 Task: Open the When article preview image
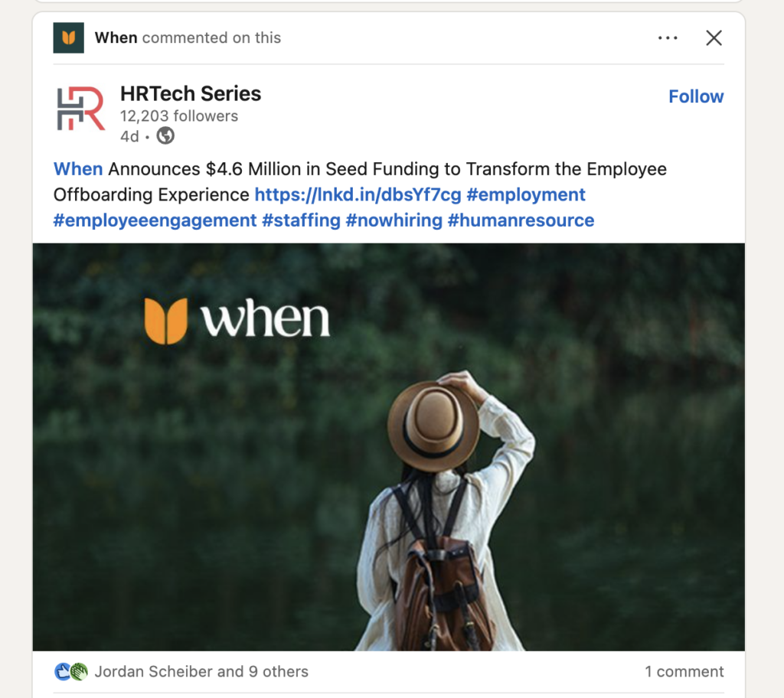tap(388, 447)
